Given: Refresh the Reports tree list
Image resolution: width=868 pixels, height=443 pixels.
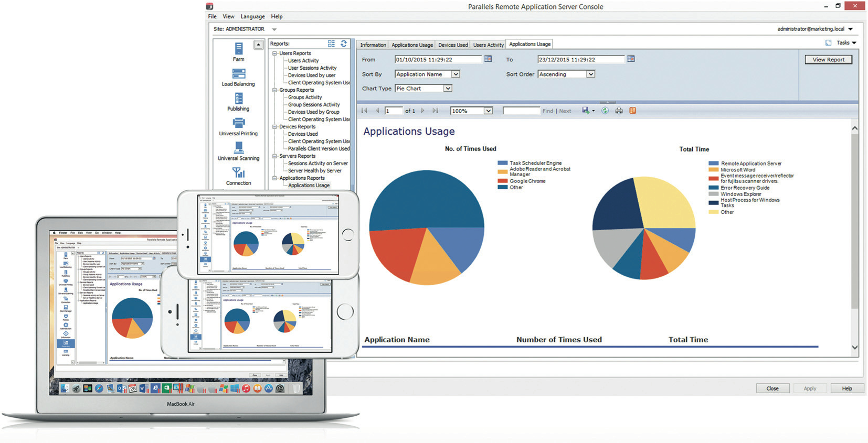Looking at the screenshot, I should point(344,44).
